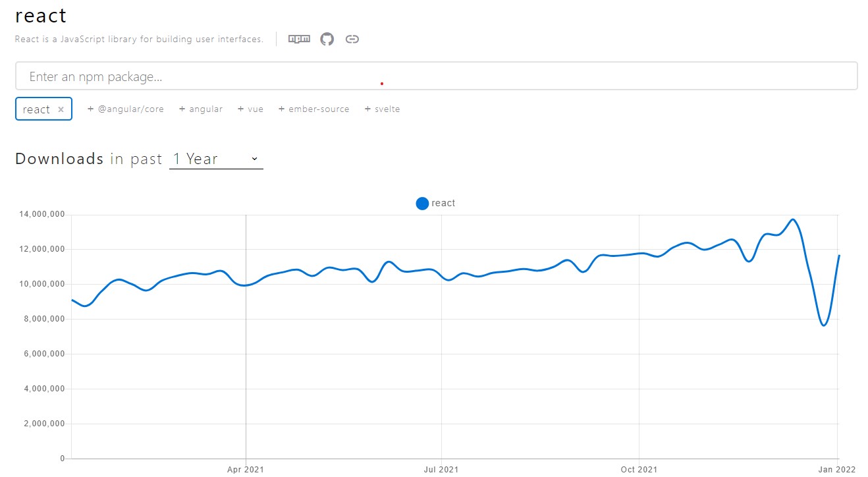Open the GitHub repository icon
868x477 pixels.
pyautogui.click(x=327, y=39)
